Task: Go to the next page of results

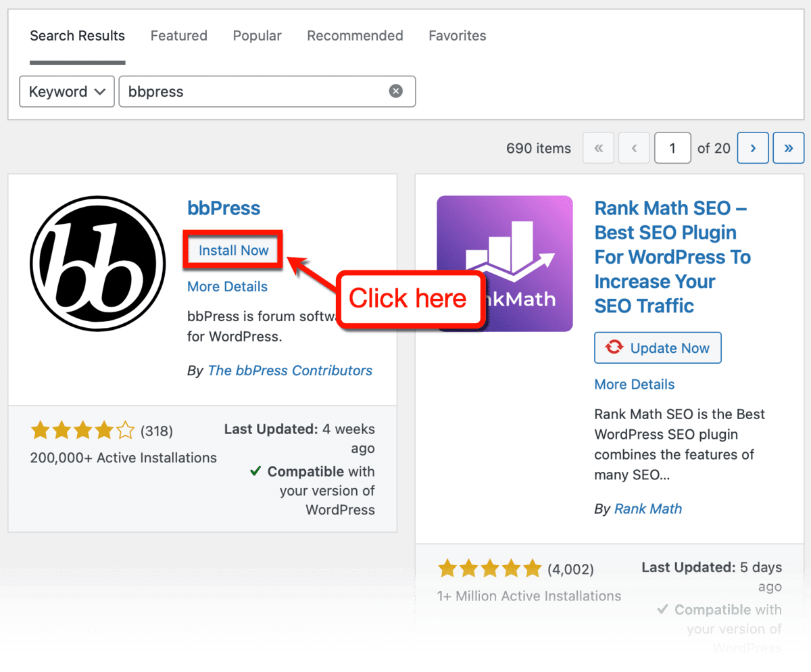Action: pyautogui.click(x=752, y=147)
